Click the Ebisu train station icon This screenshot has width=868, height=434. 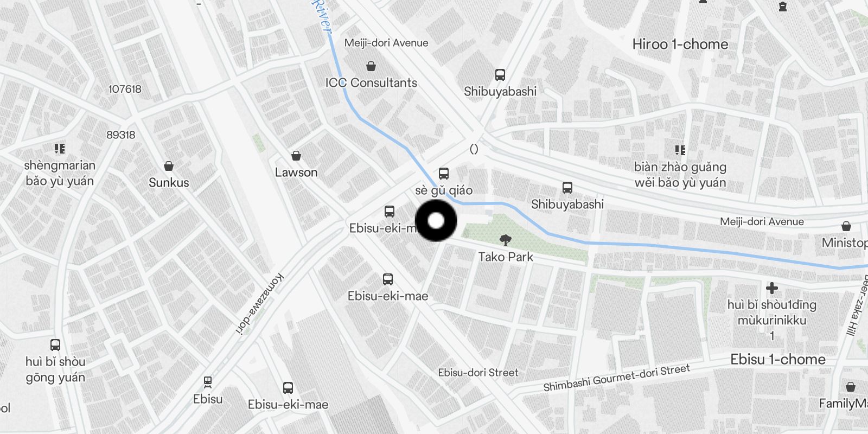208,382
